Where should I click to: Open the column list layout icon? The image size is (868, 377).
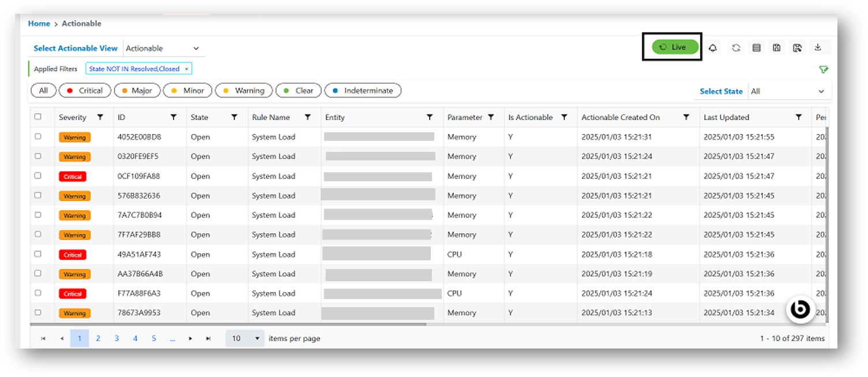click(x=757, y=48)
